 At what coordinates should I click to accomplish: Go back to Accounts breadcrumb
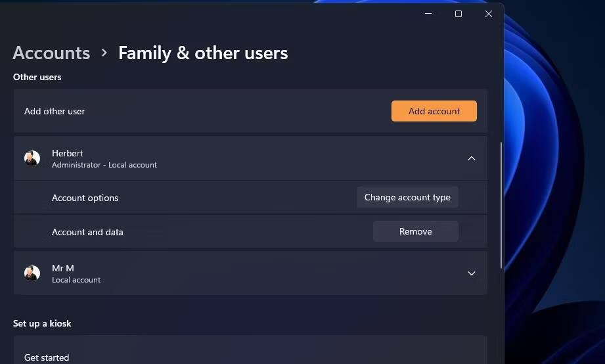point(51,53)
